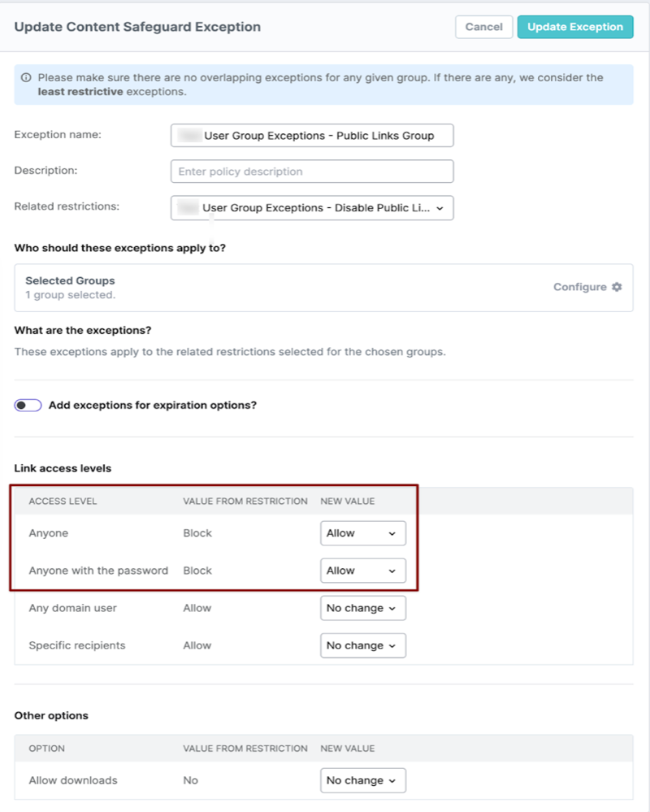Open New Value dropdown for Allow downloads
This screenshot has width=650, height=812.
pos(362,780)
